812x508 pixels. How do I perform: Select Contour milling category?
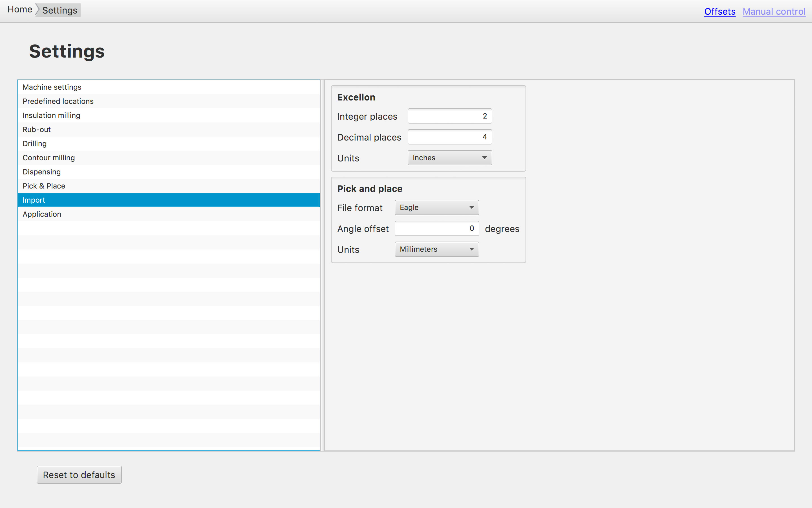tap(169, 157)
